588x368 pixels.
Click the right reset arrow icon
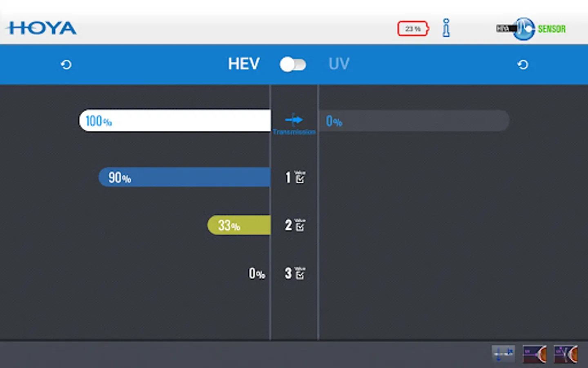coord(523,65)
